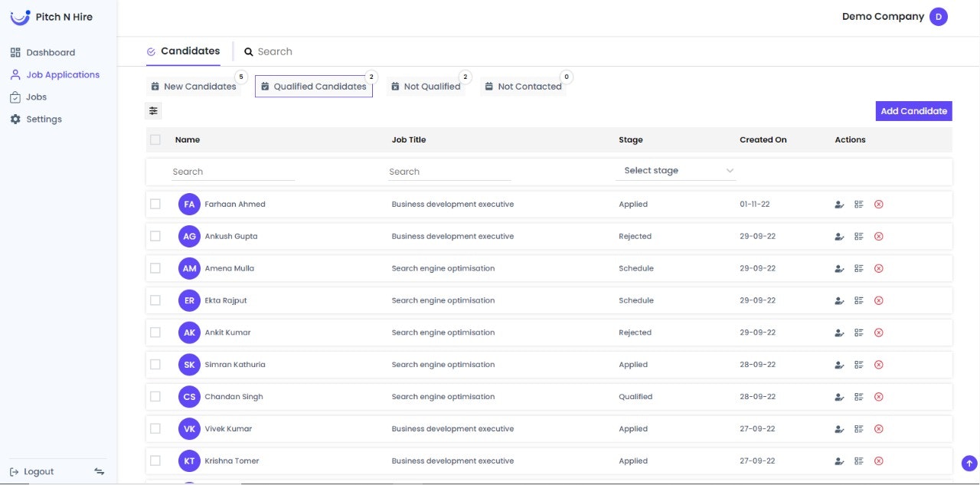Toggle the select-all checkbox in table header
The image size is (980, 485).
coord(155,139)
